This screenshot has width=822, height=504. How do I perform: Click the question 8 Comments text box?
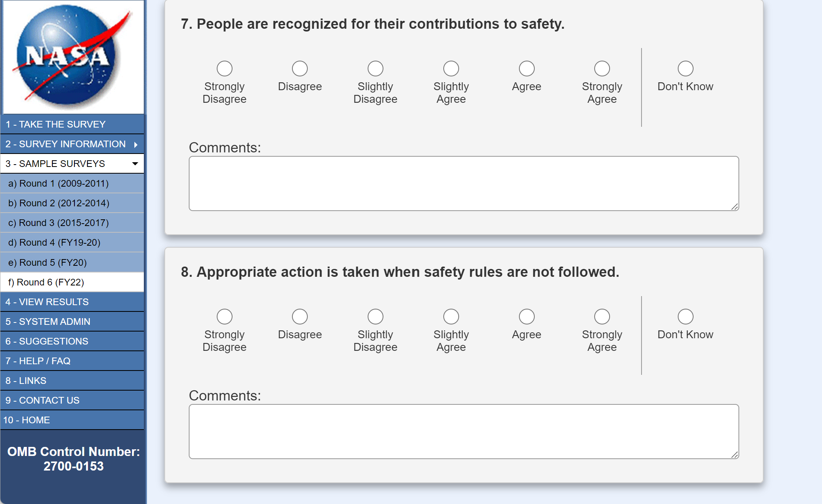(x=463, y=432)
